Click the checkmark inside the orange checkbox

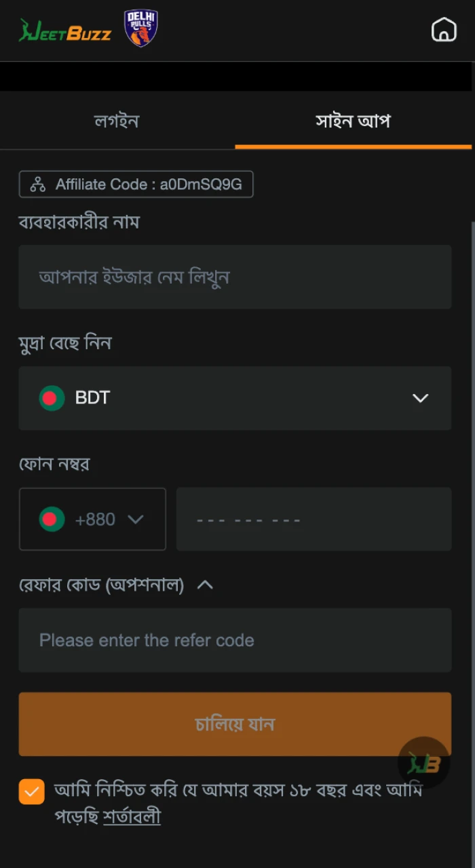click(31, 791)
